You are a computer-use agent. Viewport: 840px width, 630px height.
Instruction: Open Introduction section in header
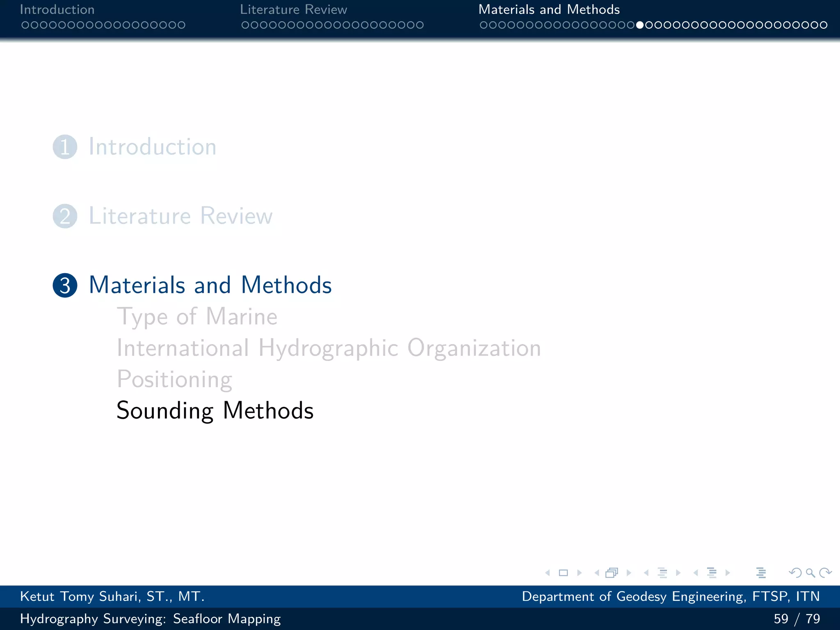pyautogui.click(x=57, y=9)
